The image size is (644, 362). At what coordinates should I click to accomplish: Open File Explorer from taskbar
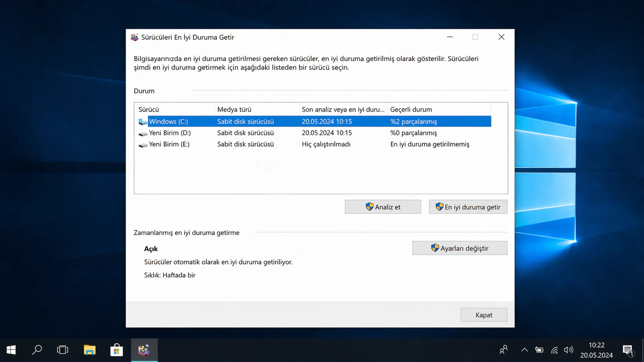[89, 350]
